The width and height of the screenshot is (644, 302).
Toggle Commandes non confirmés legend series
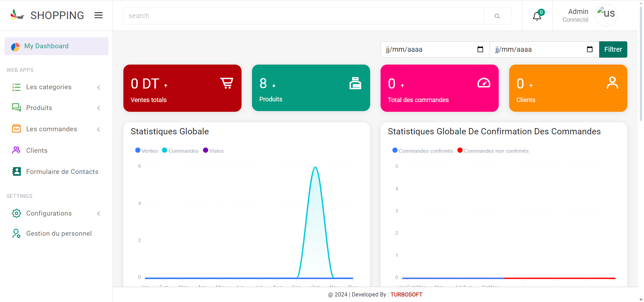click(493, 151)
